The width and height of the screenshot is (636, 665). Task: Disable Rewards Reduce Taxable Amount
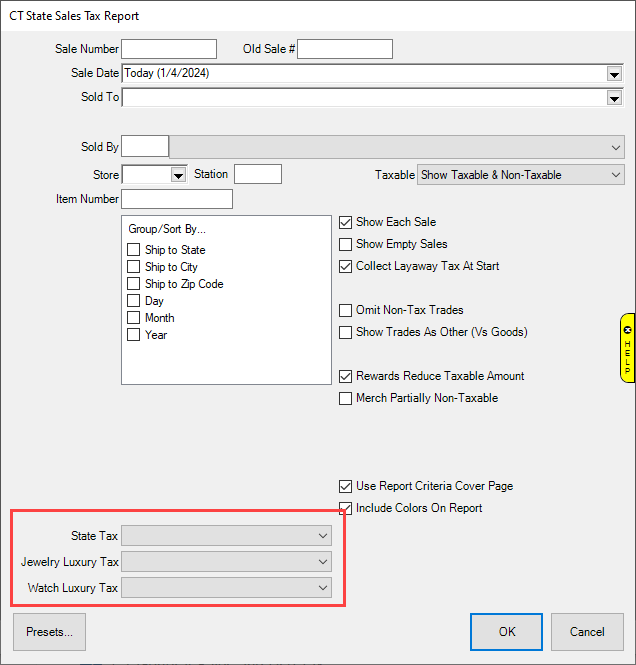346,376
